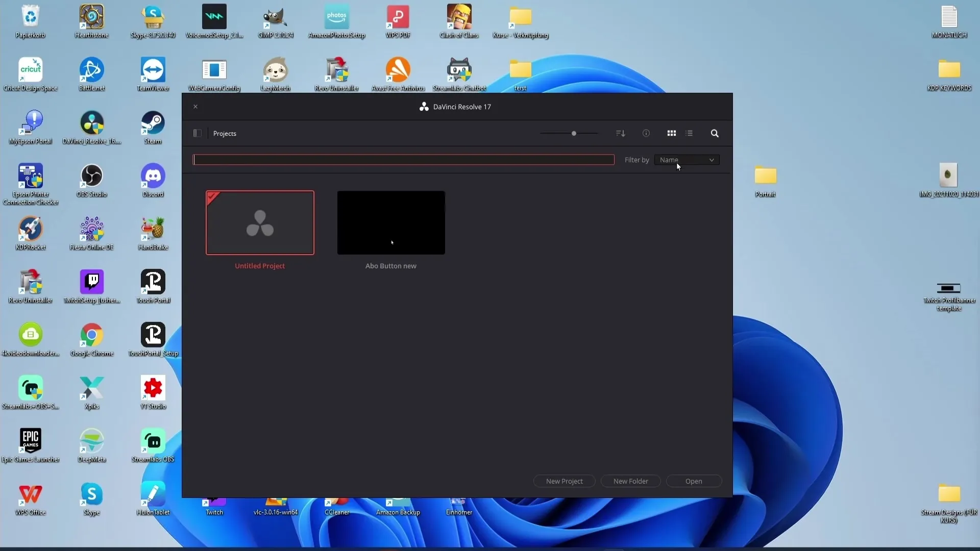Toggle the Untitled Project selection
980x551 pixels.
pyautogui.click(x=259, y=222)
